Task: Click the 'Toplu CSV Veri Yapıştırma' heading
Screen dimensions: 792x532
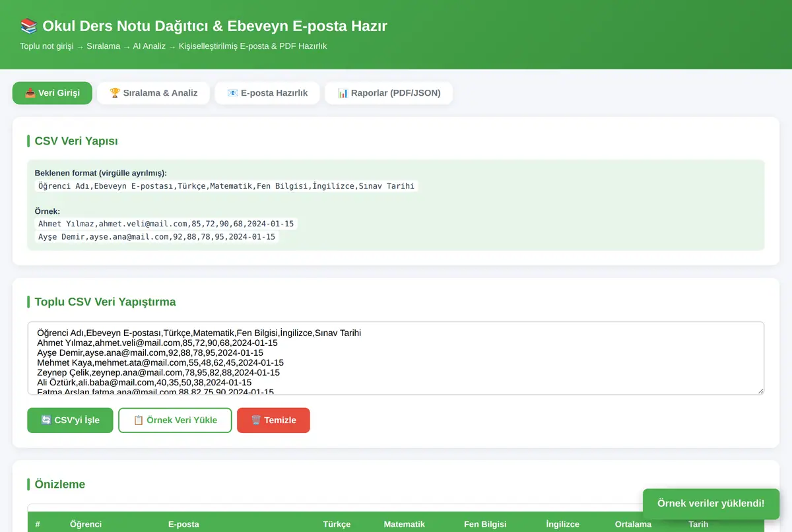Action: [105, 302]
